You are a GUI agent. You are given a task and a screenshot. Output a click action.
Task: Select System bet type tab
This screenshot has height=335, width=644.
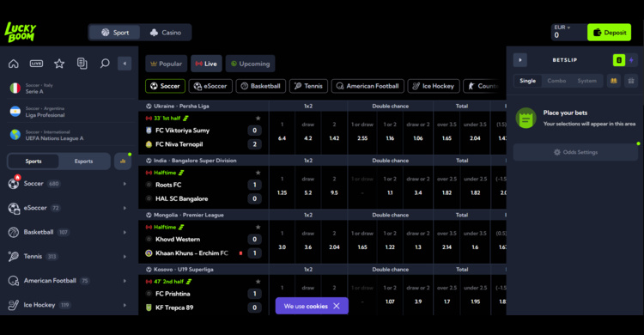tap(587, 81)
